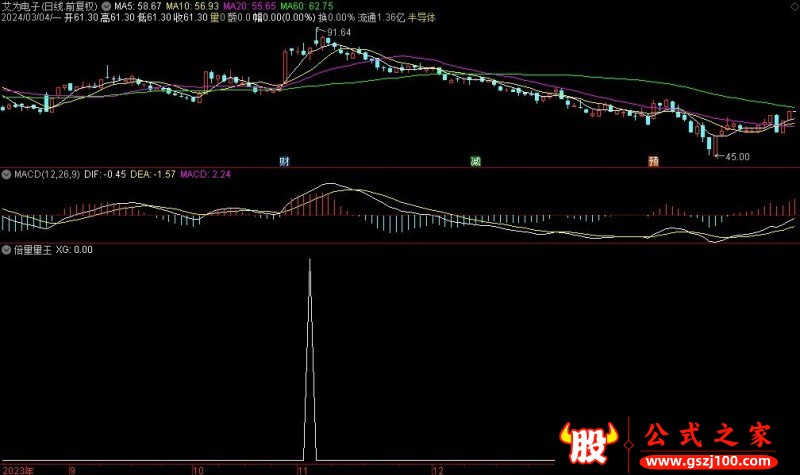800x475 pixels.
Task: Select the MA20 indicator value label
Action: click(248, 6)
